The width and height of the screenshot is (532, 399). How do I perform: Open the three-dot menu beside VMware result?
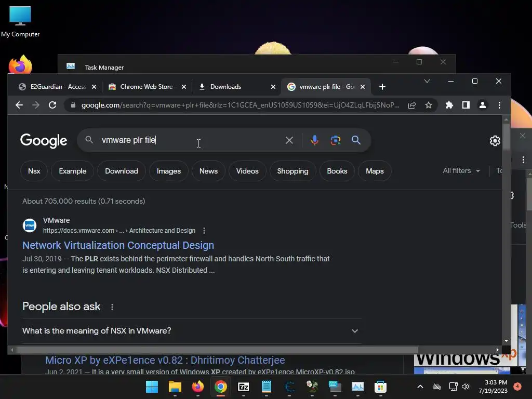(x=204, y=231)
